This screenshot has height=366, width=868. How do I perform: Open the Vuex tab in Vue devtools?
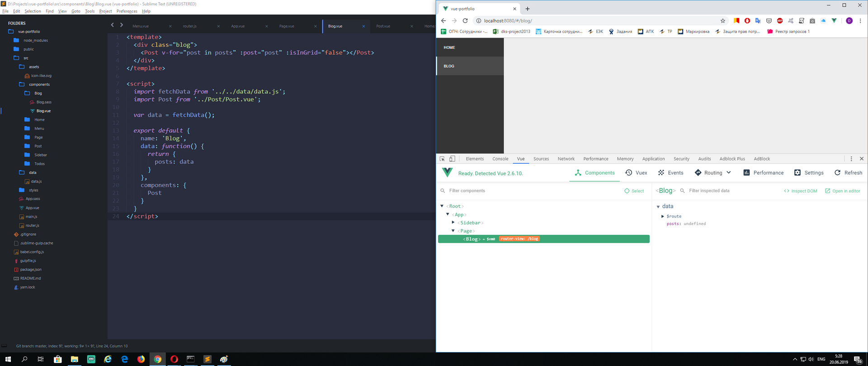click(x=636, y=173)
